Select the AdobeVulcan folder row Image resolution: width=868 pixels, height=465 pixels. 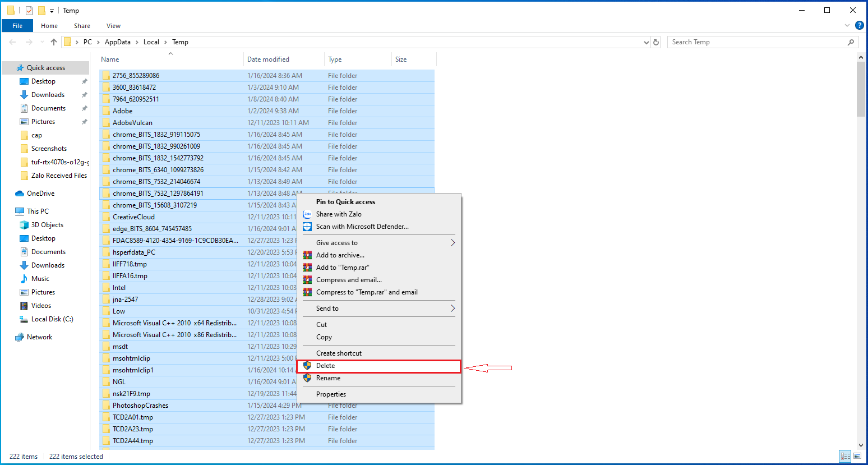click(x=267, y=123)
